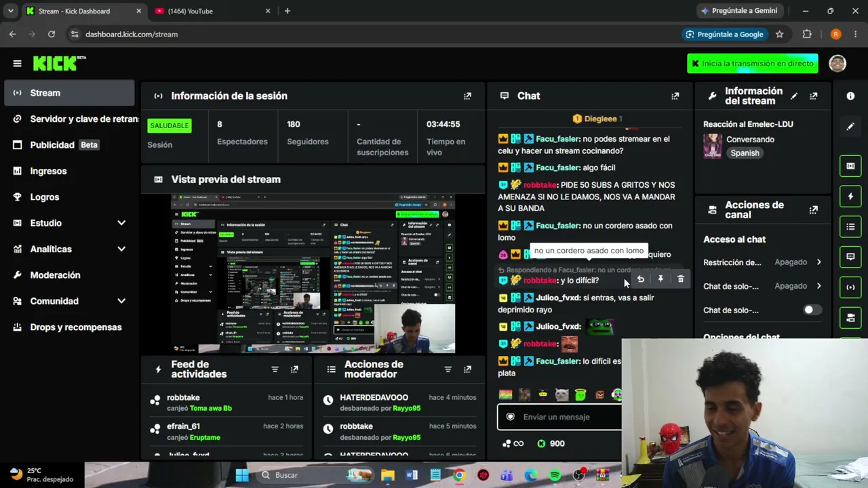
Task: Open Spotify from the taskbar
Action: point(555,475)
